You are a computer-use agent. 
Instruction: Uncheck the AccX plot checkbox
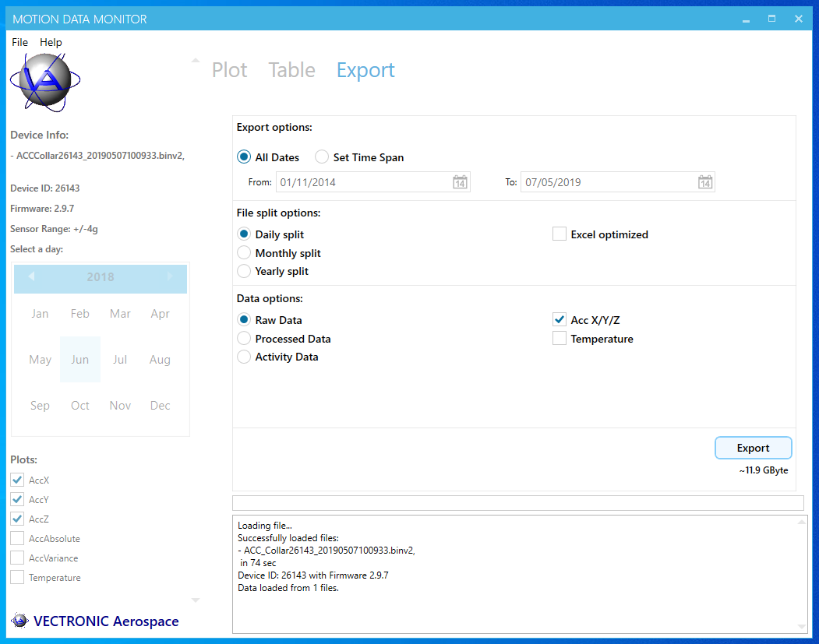(17, 480)
